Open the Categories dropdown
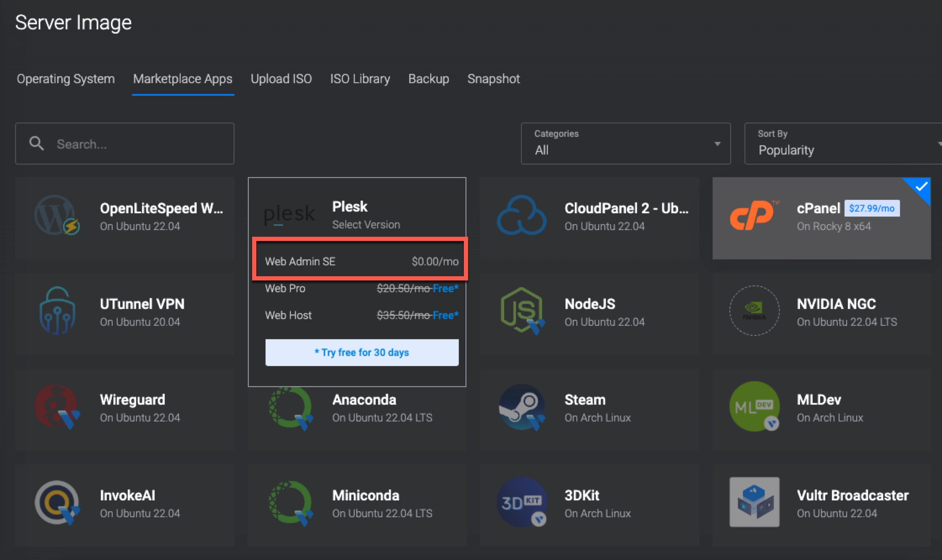 coord(625,144)
